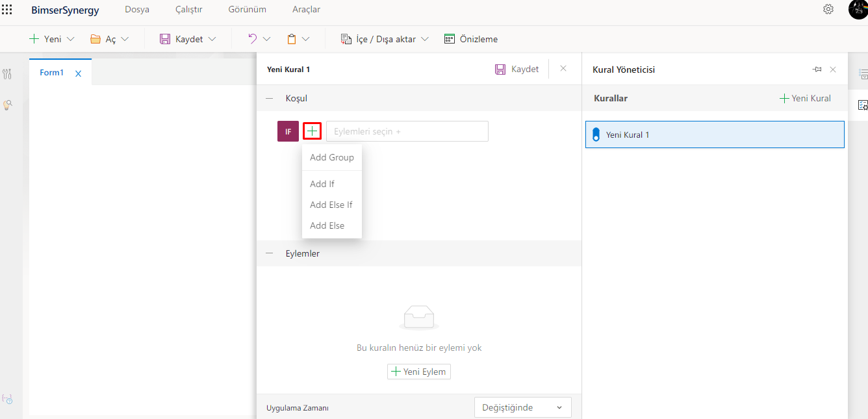Screen dimensions: 868x419
Task: Close the Form1 tab
Action: 78,73
